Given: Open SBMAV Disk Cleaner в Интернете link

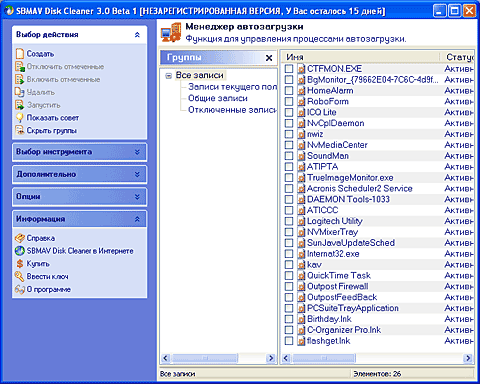Looking at the screenshot, I should [80, 251].
